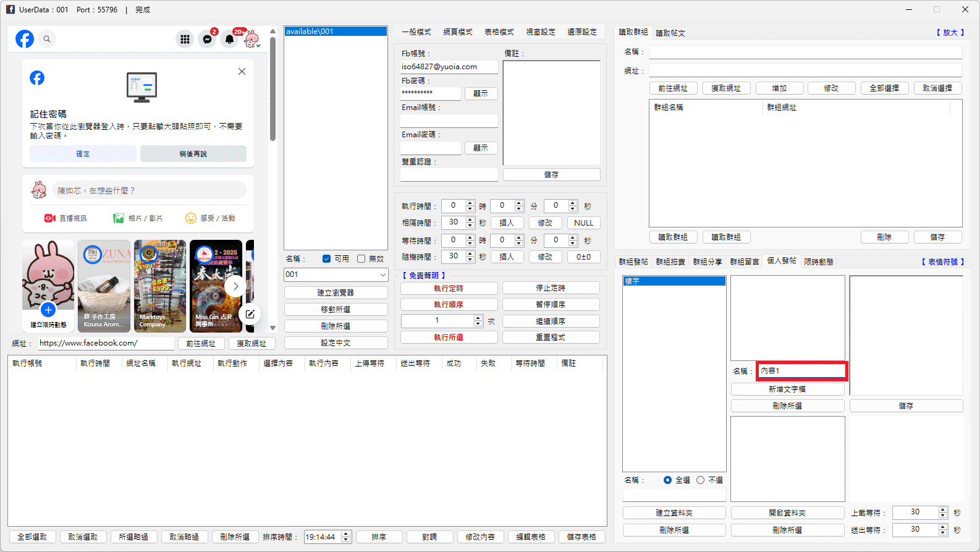Click the stories next arrow

click(235, 286)
